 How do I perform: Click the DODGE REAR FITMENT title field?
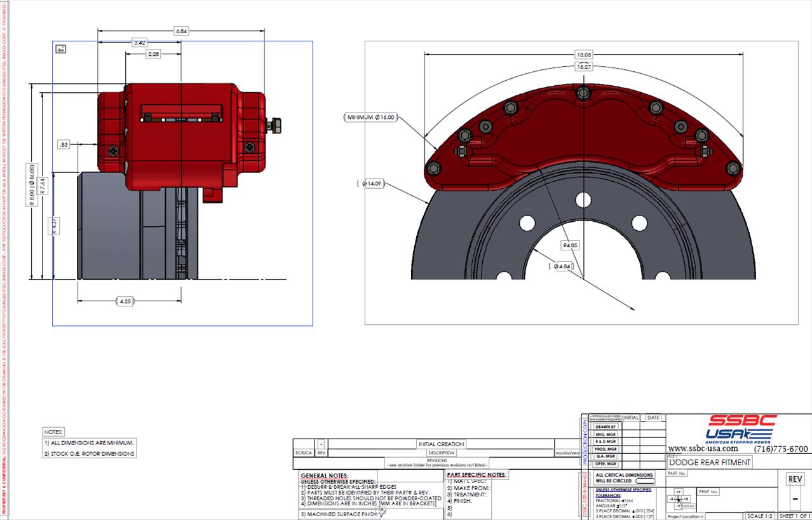click(x=710, y=463)
